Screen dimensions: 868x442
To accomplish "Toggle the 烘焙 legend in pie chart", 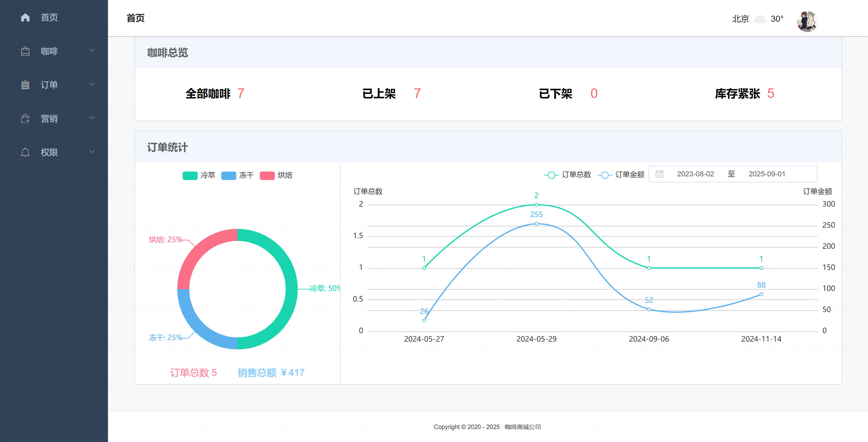I will 276,175.
